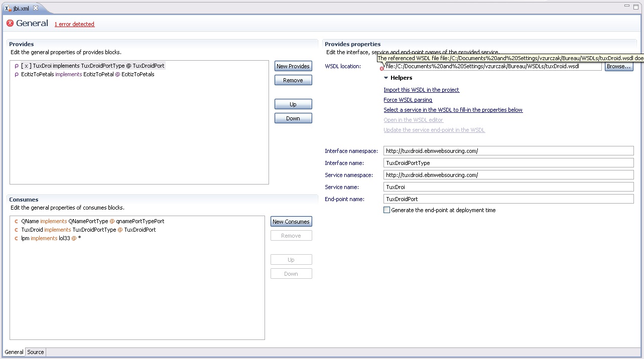Click the consumes icon beside TuxDroid entry
The width and height of the screenshot is (644, 359).
pyautogui.click(x=17, y=230)
